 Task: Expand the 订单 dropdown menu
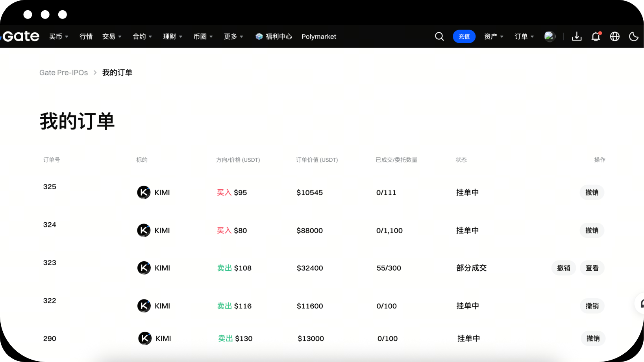pos(524,37)
